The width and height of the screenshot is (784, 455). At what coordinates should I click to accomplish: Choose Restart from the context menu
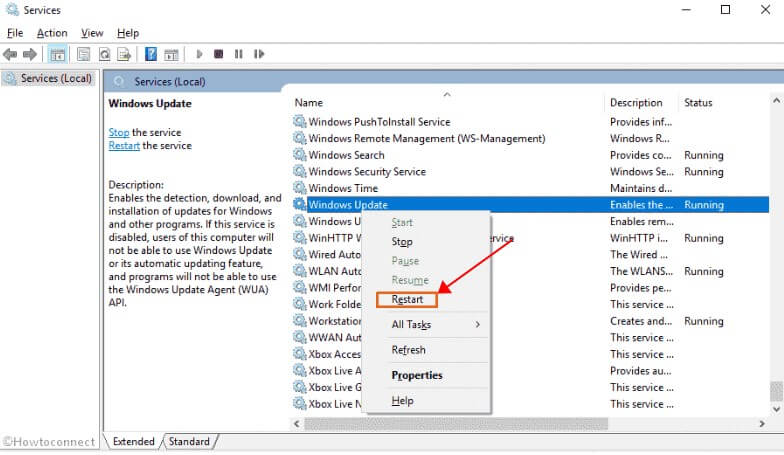(x=407, y=299)
